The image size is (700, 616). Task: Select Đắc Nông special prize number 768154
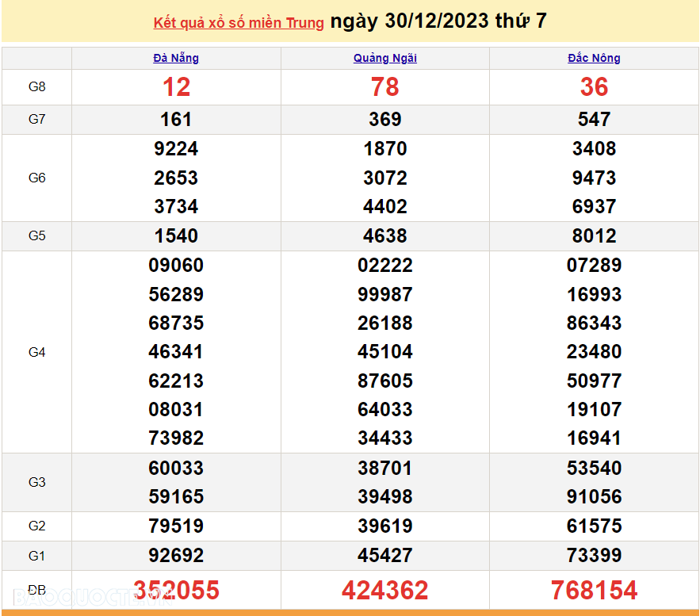pos(594,590)
